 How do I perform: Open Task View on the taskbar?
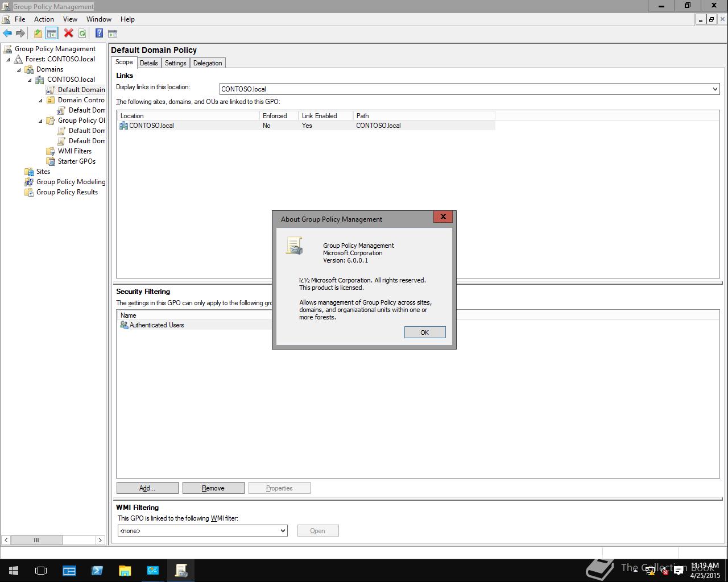[x=41, y=571]
